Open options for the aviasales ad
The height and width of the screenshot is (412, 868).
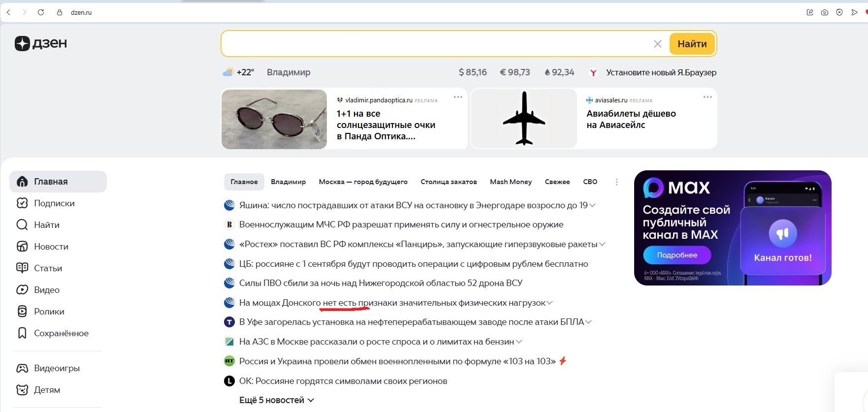click(x=707, y=97)
